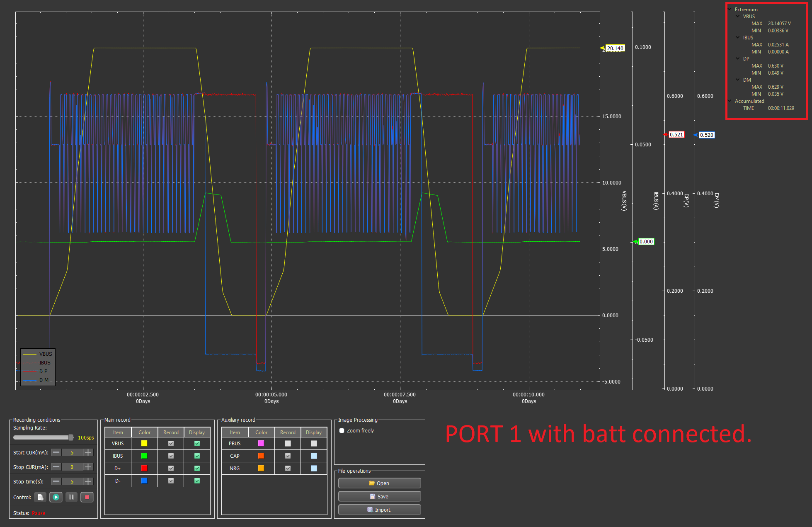Toggle the PBUS Record checkbox
The height and width of the screenshot is (527, 812).
click(288, 443)
